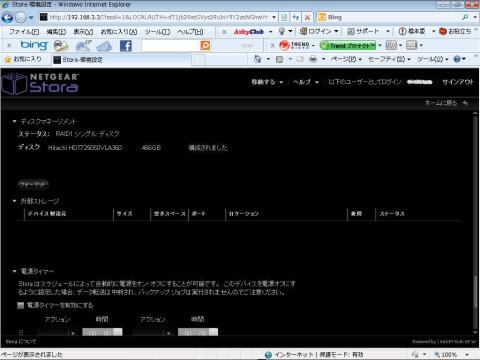Click the デバイス製造元 column header

pyautogui.click(x=47, y=214)
